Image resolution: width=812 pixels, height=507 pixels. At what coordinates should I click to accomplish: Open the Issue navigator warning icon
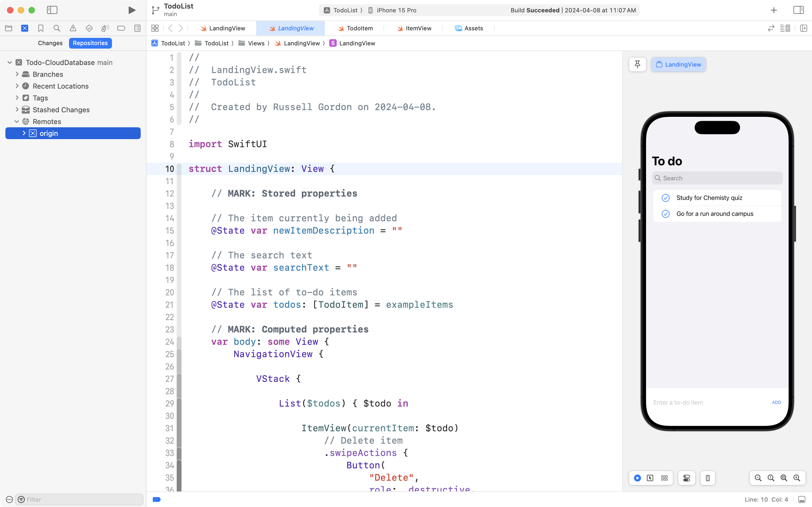point(73,28)
